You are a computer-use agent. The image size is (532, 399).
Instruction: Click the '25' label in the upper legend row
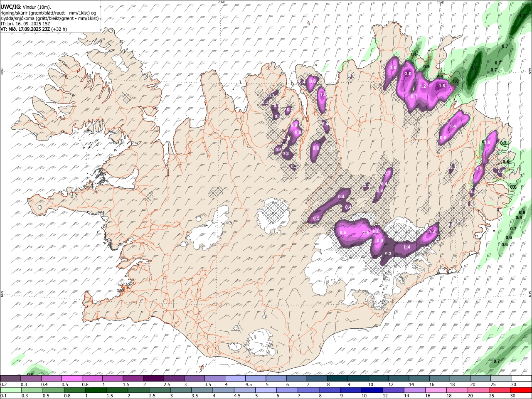point(493,384)
